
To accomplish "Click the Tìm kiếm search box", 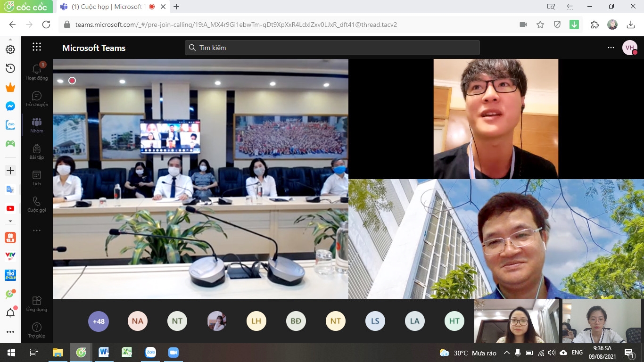I will [332, 48].
